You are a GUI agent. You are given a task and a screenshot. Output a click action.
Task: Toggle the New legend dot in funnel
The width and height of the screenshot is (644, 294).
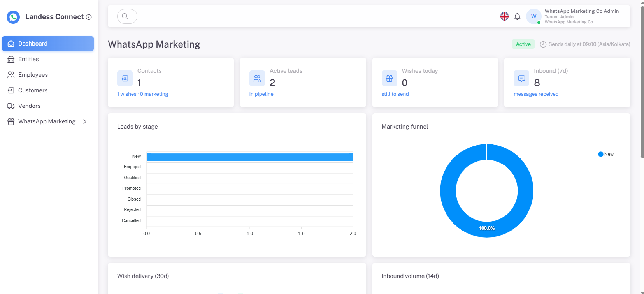coord(600,154)
